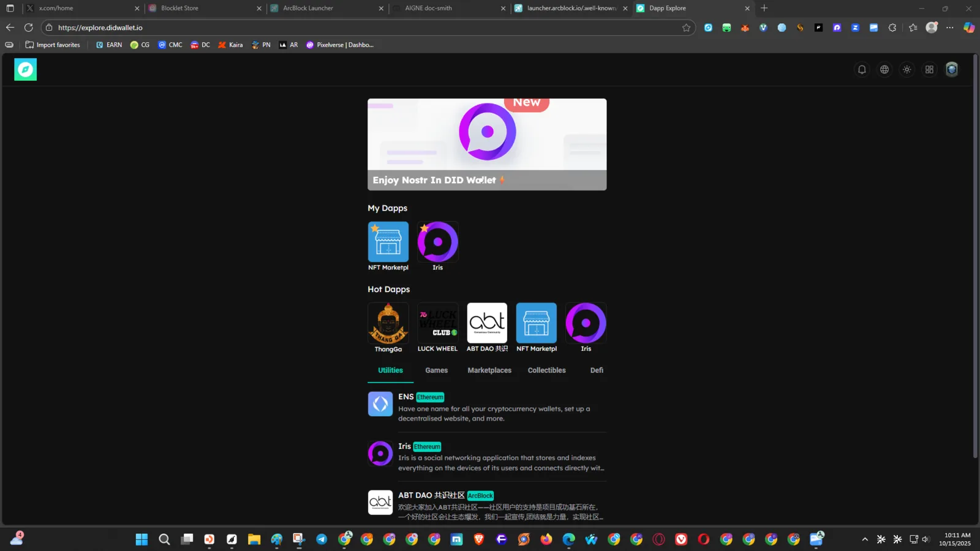980x551 pixels.
Task: Open Settings and more menu
Action: (x=950, y=28)
